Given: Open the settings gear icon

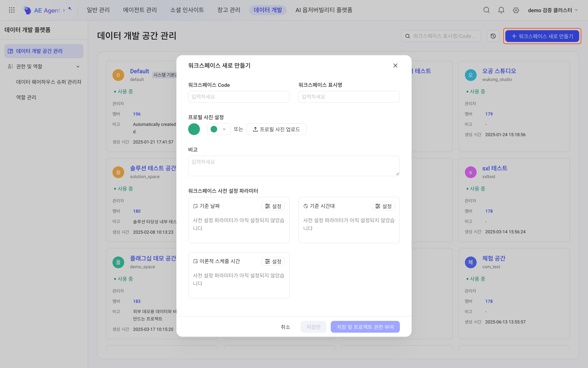Looking at the screenshot, I should click(516, 10).
